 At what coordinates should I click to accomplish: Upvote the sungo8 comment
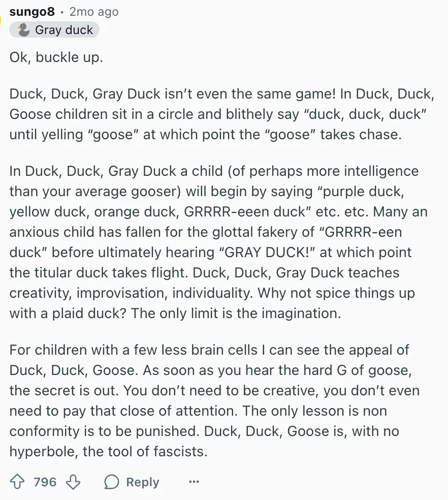pyautogui.click(x=18, y=482)
